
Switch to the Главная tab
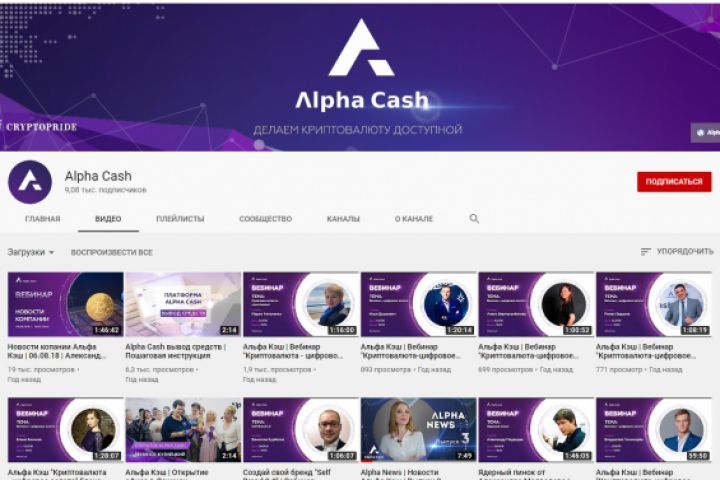(x=43, y=219)
